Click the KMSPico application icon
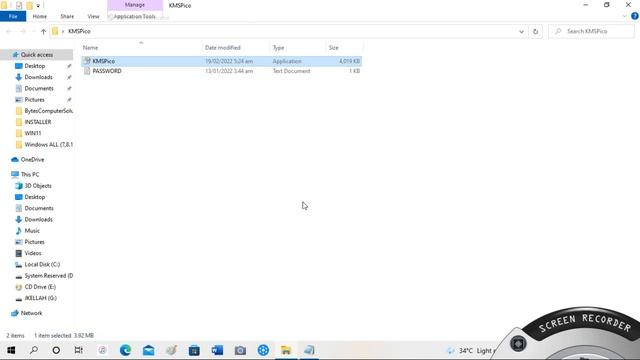The width and height of the screenshot is (640, 360). pos(87,61)
